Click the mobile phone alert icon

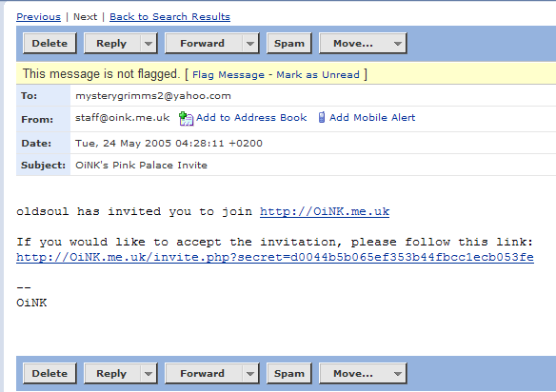pos(322,117)
